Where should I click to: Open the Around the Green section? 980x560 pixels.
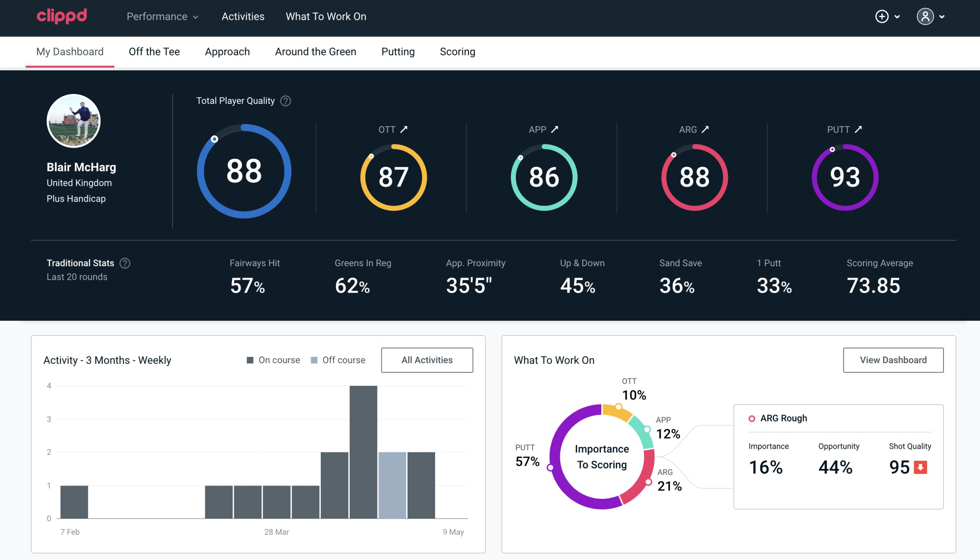point(316,51)
